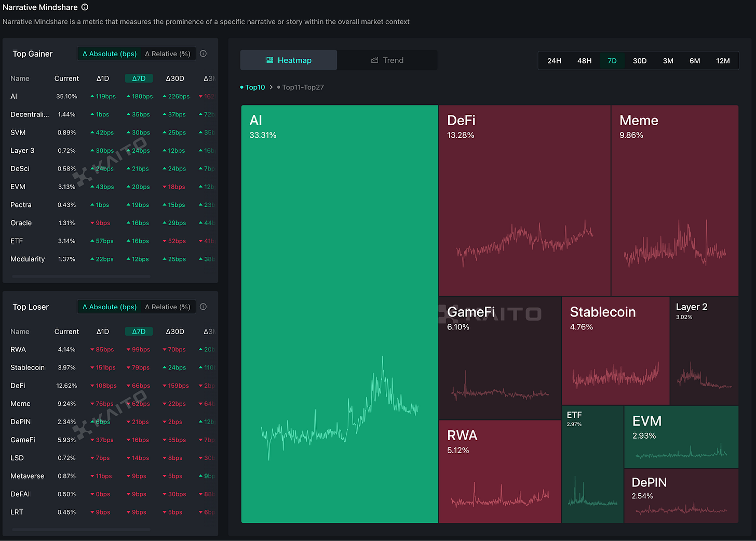
Task: Select the 24H time range
Action: click(x=554, y=60)
